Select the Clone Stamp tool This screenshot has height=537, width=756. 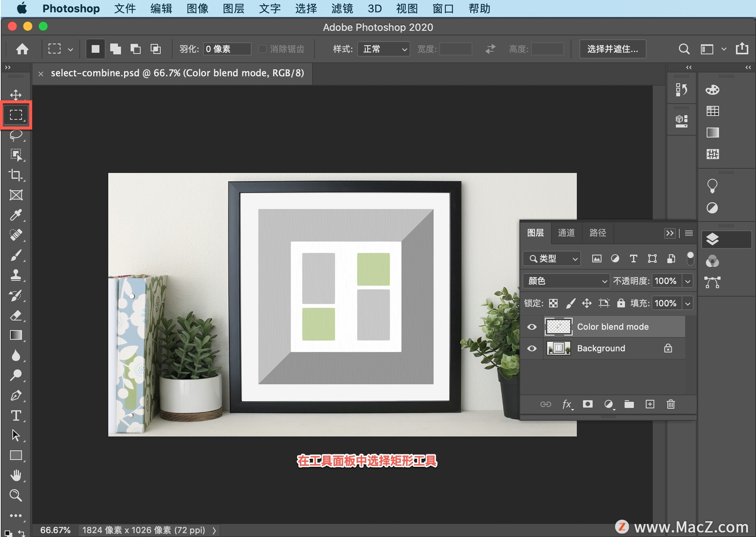16,275
